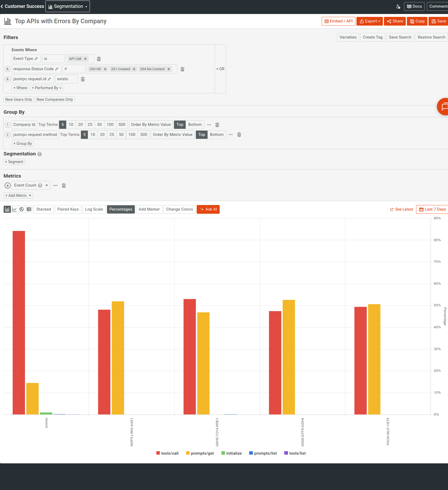Remove the jsonrpc.request.id filter with trash icon
Screen dimensions: 448x490
coord(83,79)
